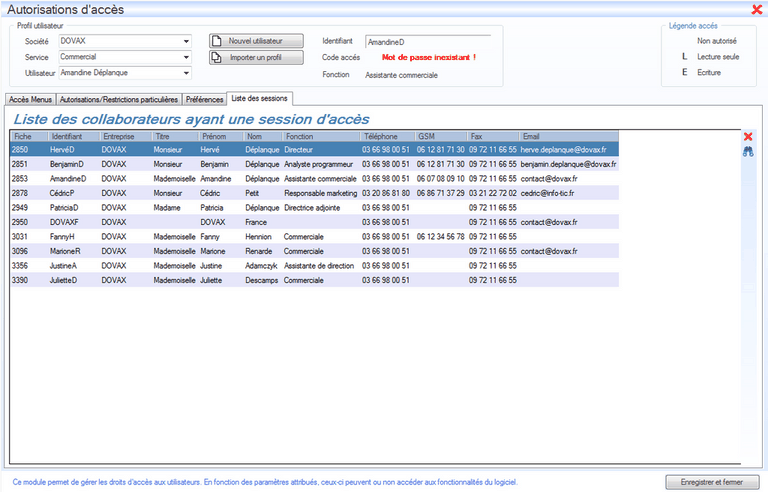Click email benjamin.deplanque@dovax.fr
Viewport: 768px width, 492px height.
pyautogui.click(x=568, y=164)
